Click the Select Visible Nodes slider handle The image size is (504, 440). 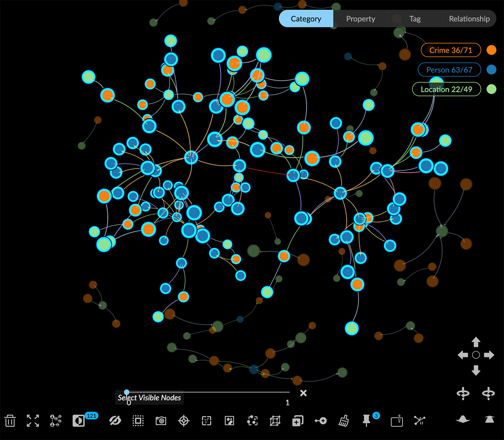pos(127,392)
